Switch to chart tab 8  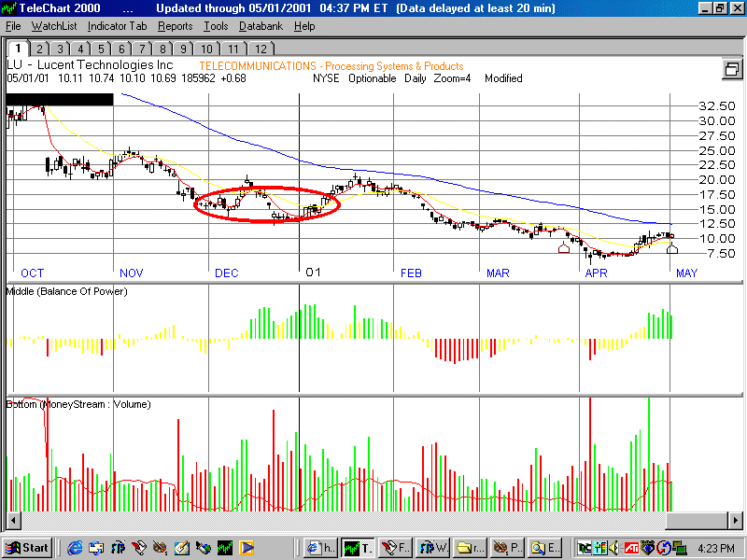coord(162,49)
